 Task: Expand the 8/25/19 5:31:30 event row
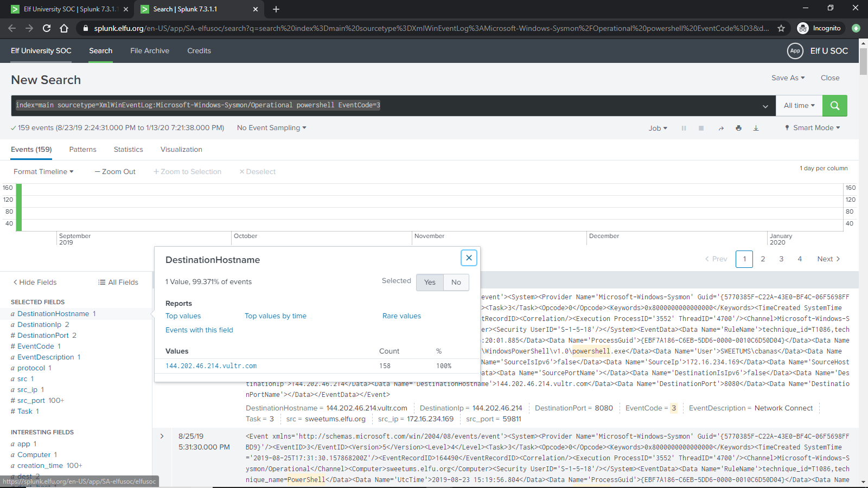[x=162, y=436]
